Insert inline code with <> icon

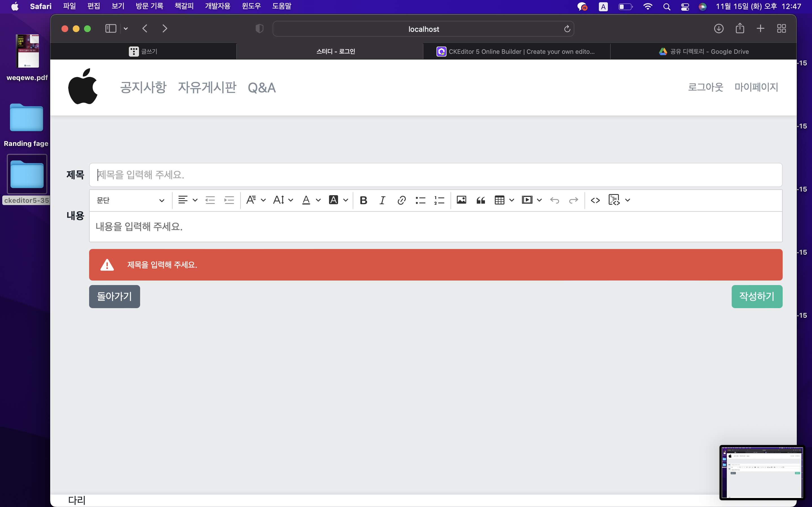click(595, 200)
